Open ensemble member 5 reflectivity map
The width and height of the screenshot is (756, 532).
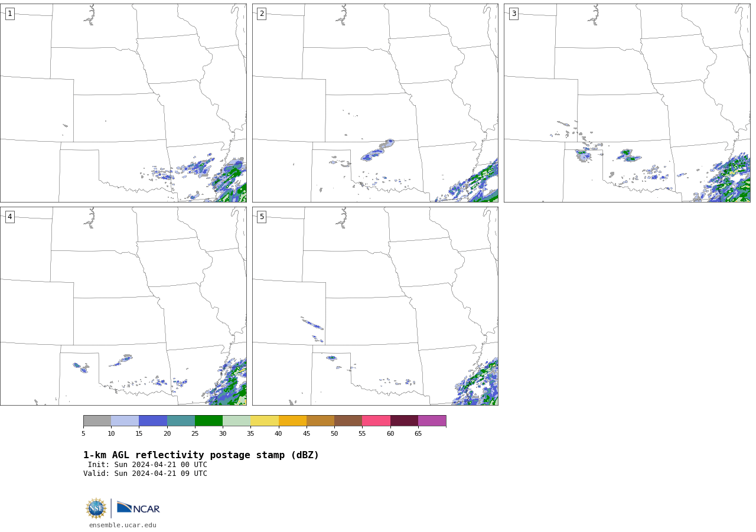[x=375, y=306]
